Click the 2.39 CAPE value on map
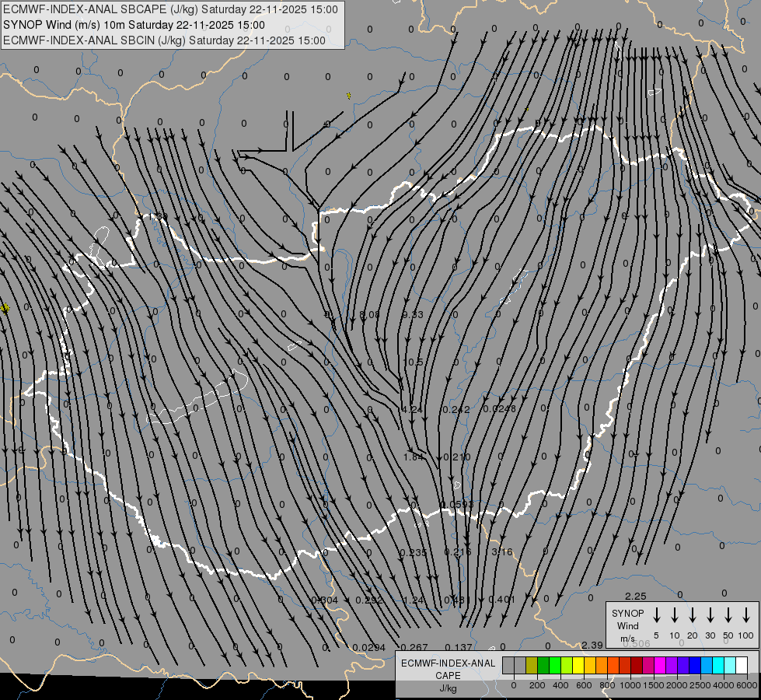This screenshot has width=761, height=700. [x=592, y=645]
